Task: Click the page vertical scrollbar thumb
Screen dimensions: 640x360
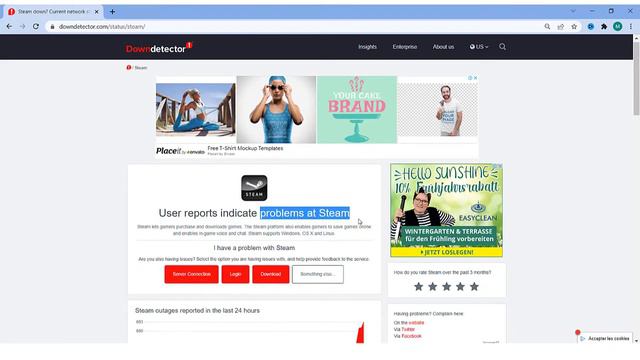Action: 636,78
